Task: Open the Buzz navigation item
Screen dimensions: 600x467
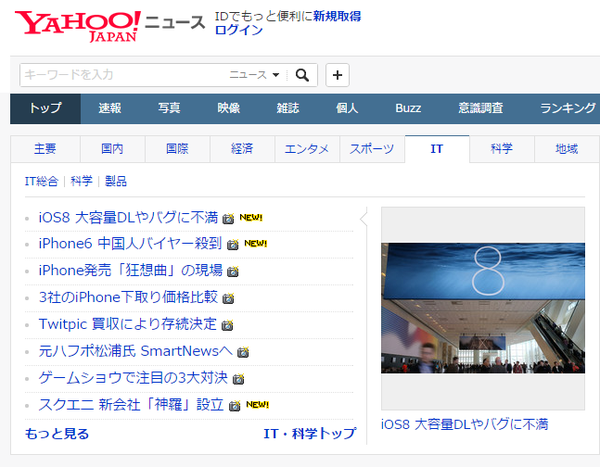Action: (408, 109)
